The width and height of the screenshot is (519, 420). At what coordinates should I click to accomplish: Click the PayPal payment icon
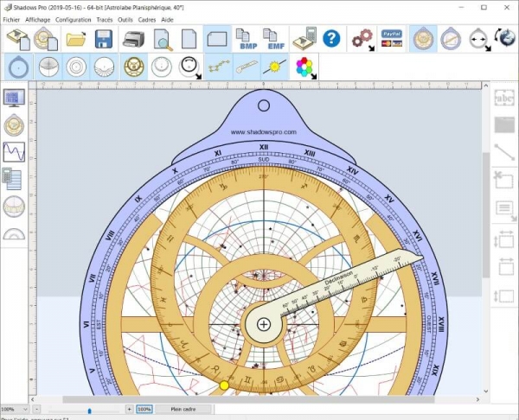tap(391, 39)
